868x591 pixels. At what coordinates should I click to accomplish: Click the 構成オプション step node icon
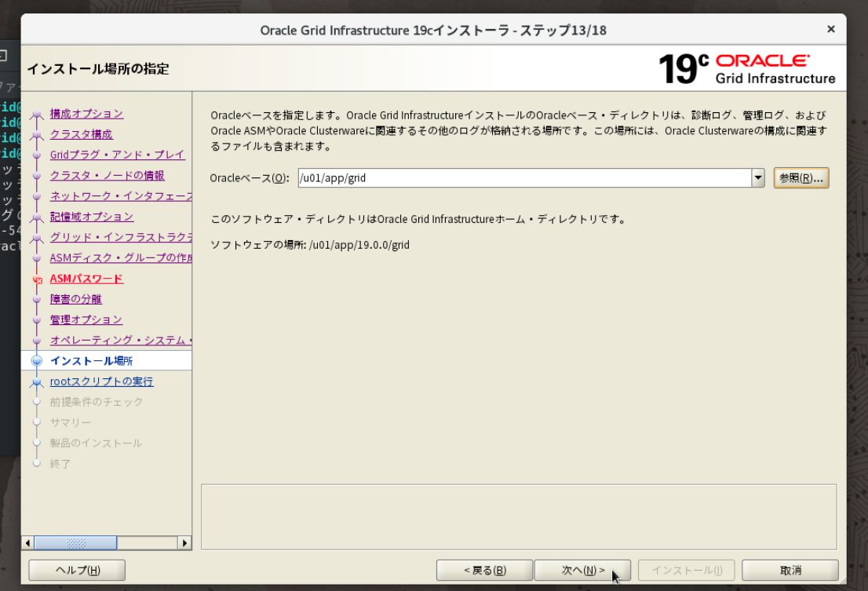[37, 115]
